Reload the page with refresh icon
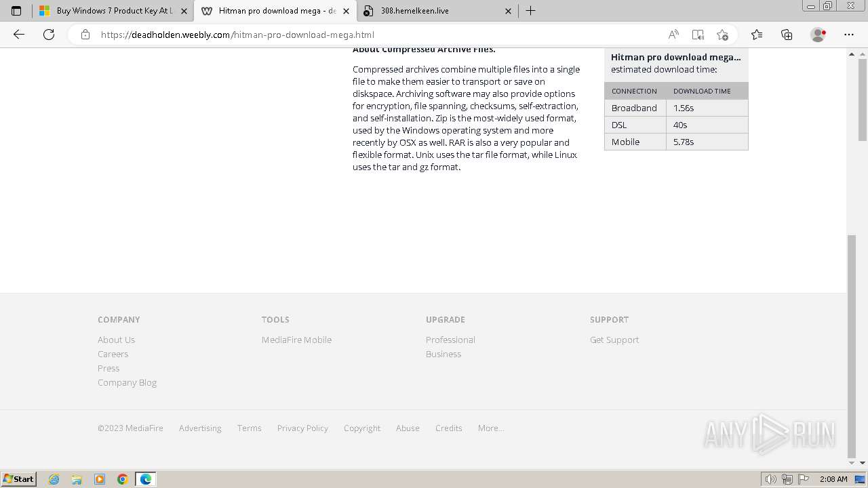 coord(49,35)
